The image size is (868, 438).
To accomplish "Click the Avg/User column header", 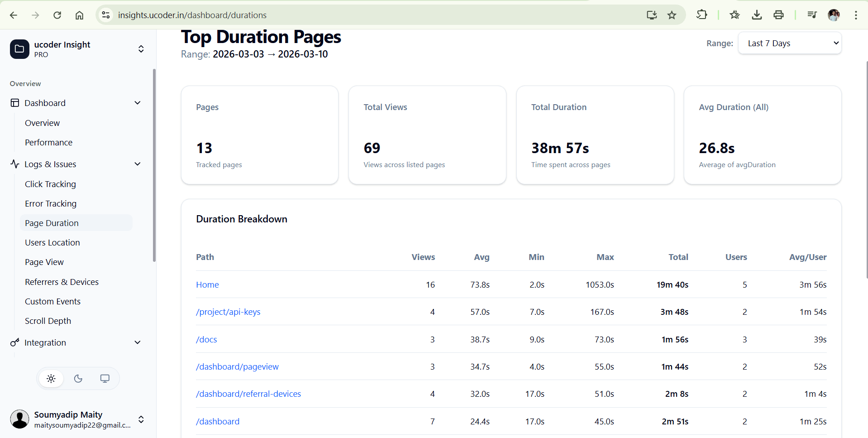I will pos(808,257).
